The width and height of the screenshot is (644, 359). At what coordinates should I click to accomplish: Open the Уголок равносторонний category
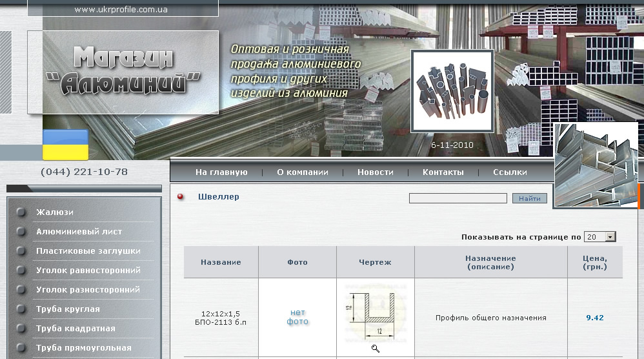pos(88,271)
